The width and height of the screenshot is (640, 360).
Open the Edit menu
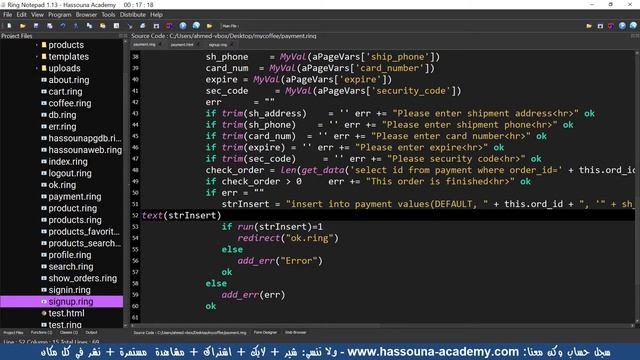click(x=22, y=15)
